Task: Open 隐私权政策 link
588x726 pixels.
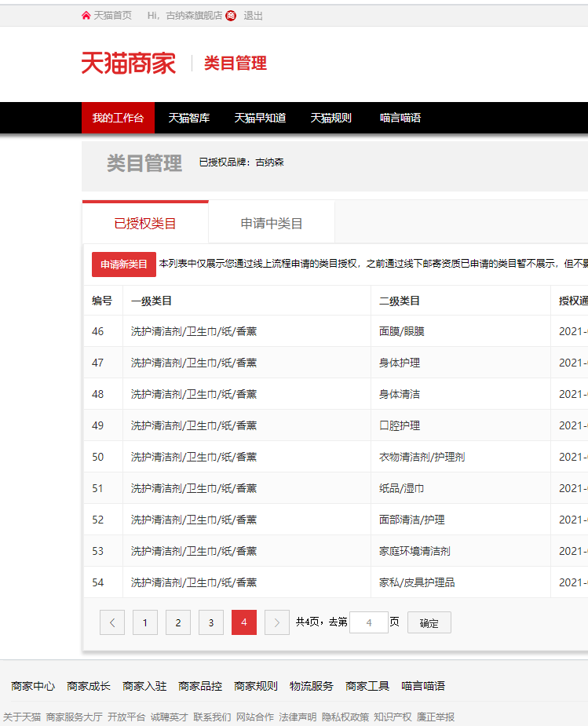Action: click(345, 717)
